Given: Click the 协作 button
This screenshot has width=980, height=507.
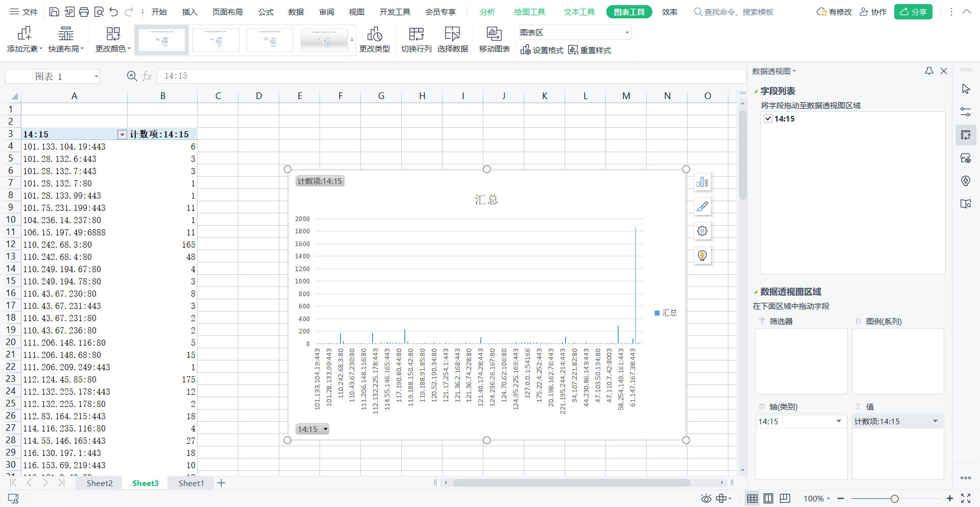Looking at the screenshot, I should pos(873,12).
